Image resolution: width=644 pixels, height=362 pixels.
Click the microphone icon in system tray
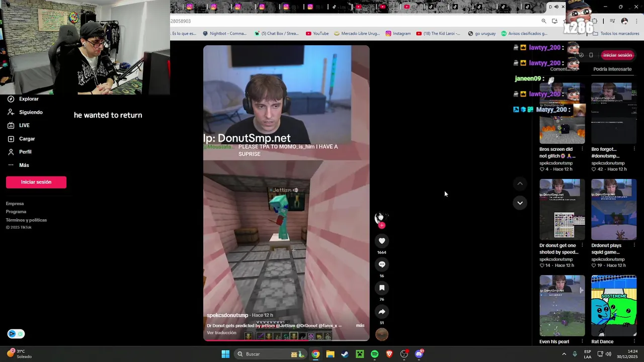[x=575, y=354]
